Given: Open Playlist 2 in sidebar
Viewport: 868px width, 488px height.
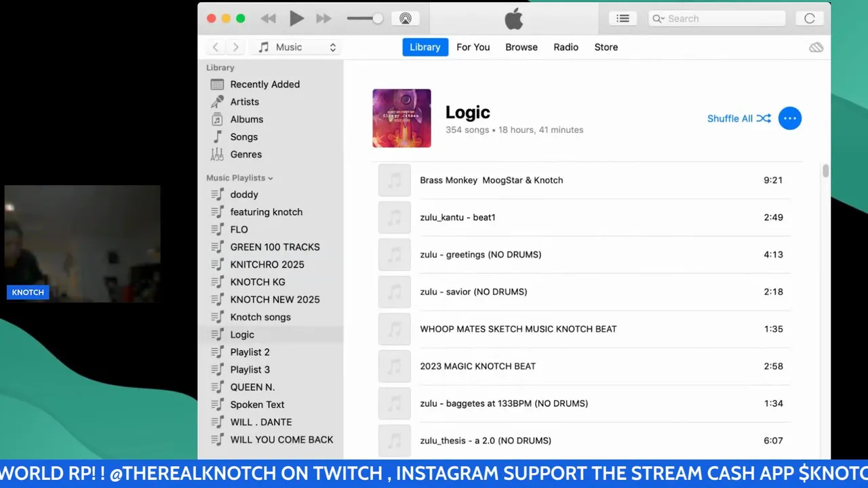Looking at the screenshot, I should click(271, 352).
